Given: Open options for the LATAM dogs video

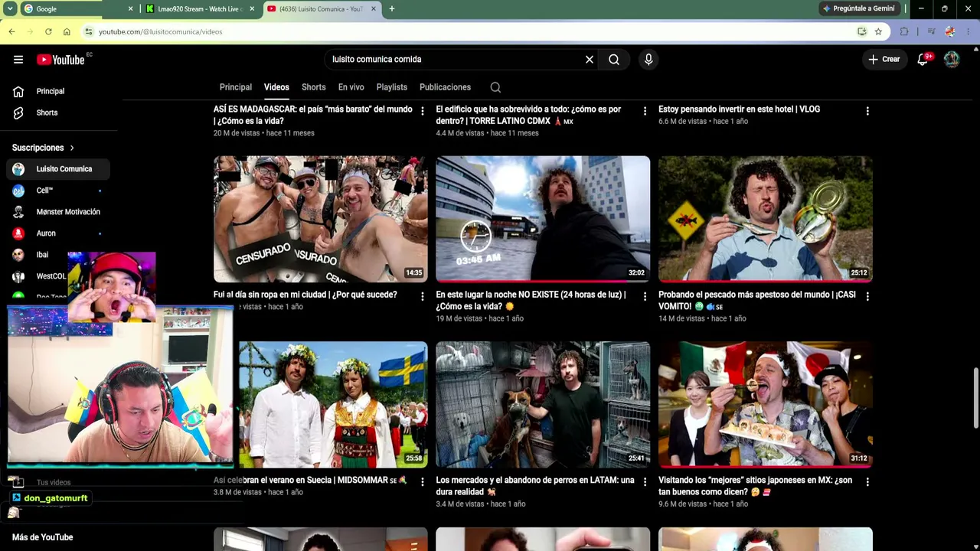Looking at the screenshot, I should (x=645, y=482).
